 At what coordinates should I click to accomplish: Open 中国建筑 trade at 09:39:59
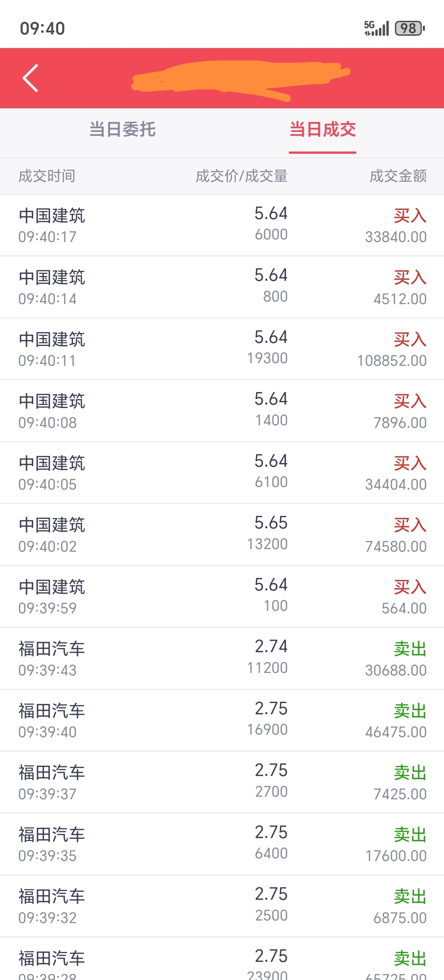pyautogui.click(x=222, y=596)
